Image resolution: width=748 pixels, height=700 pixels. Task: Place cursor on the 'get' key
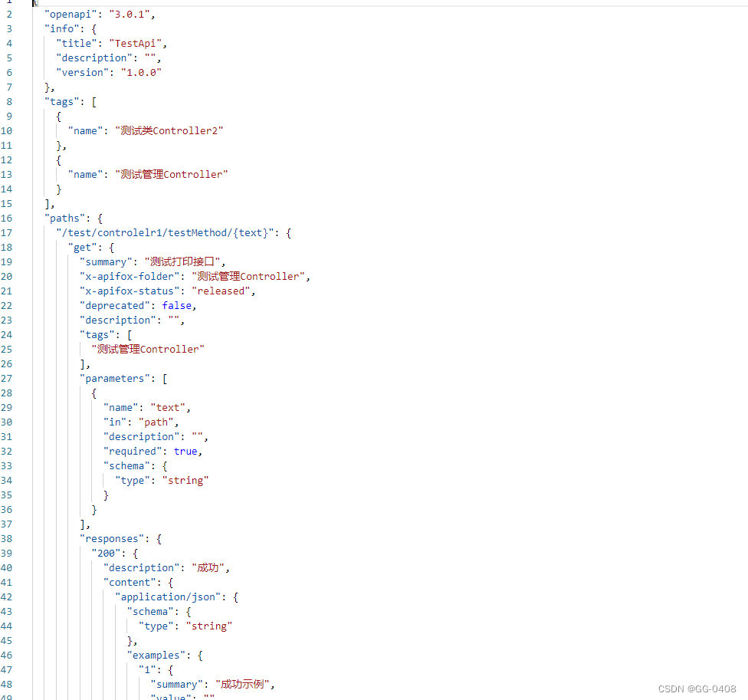[x=82, y=247]
